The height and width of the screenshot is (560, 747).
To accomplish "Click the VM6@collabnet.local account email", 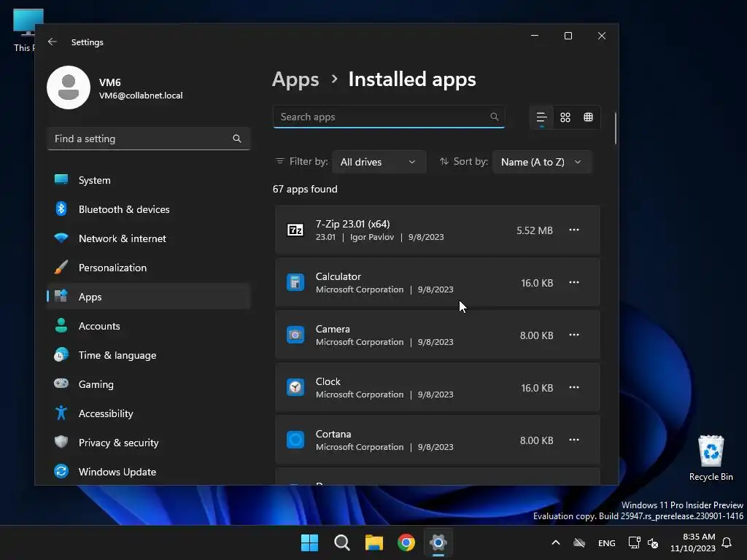I will click(x=141, y=96).
